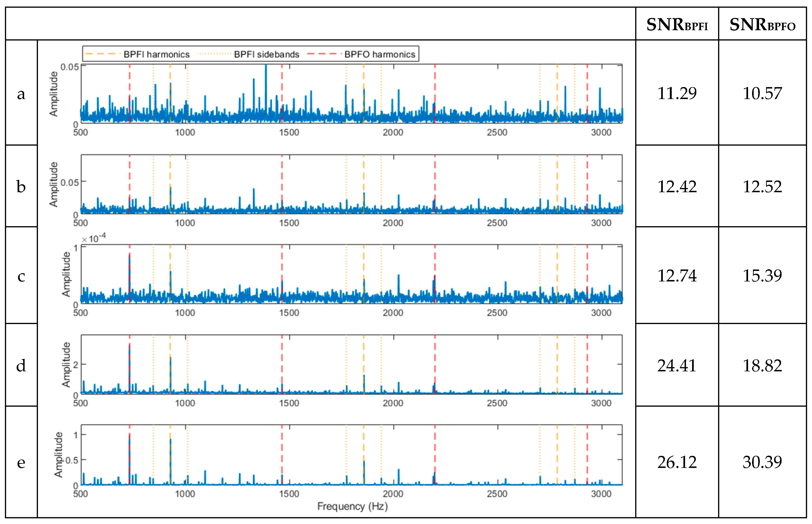Click the Frequency (Hz) axis label
This screenshot has height=524, width=812.
pyautogui.click(x=352, y=506)
